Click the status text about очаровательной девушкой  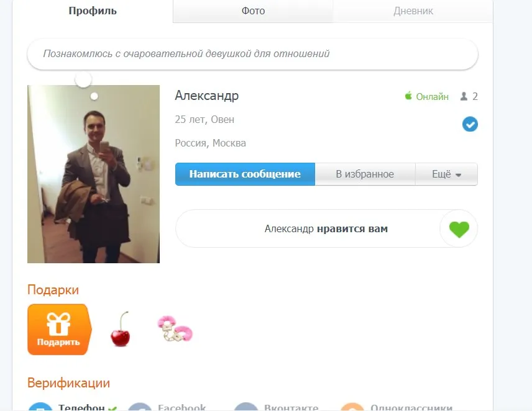[186, 53]
